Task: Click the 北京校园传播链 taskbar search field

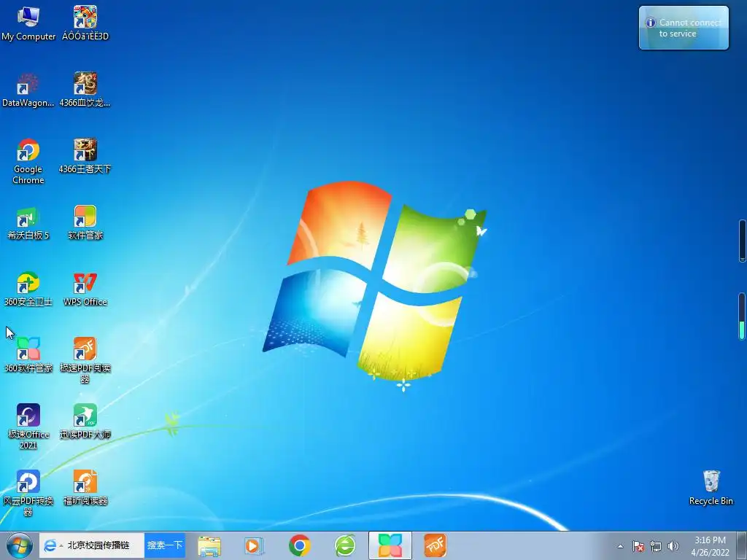Action: click(x=98, y=545)
